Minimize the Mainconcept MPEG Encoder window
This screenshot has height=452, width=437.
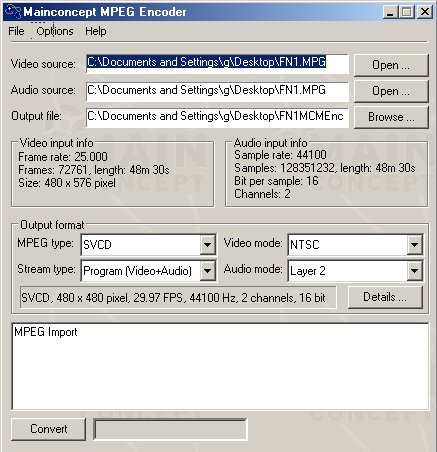point(390,12)
